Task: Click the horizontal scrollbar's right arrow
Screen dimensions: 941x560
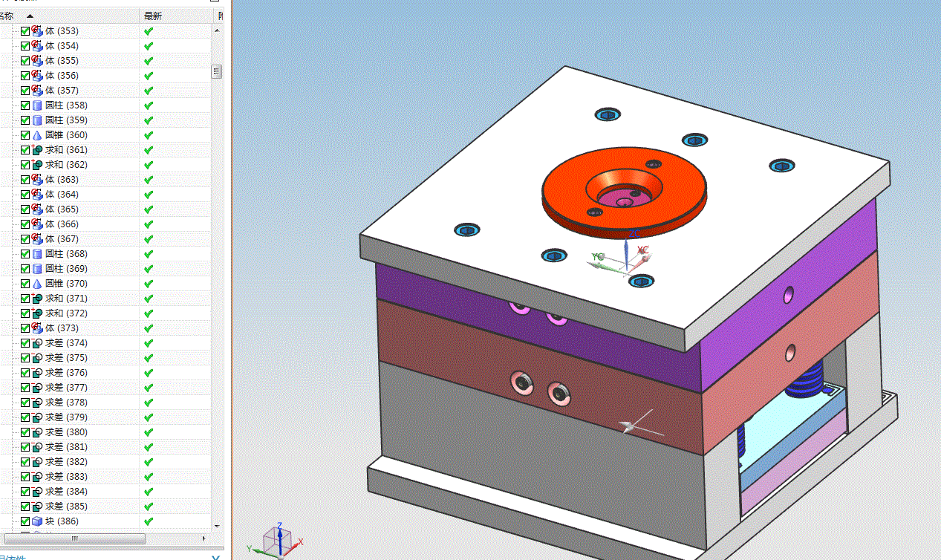Action: pyautogui.click(x=206, y=538)
